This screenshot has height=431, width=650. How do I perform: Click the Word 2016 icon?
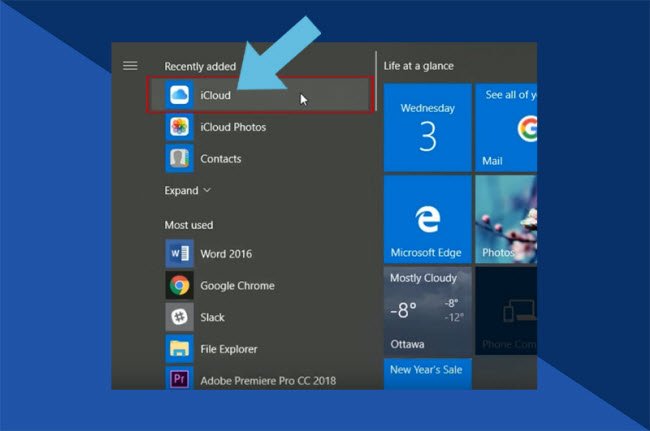(x=179, y=254)
